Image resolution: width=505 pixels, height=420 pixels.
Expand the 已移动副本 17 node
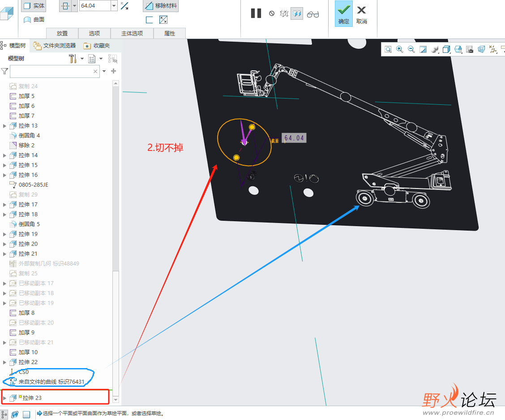click(x=4, y=284)
